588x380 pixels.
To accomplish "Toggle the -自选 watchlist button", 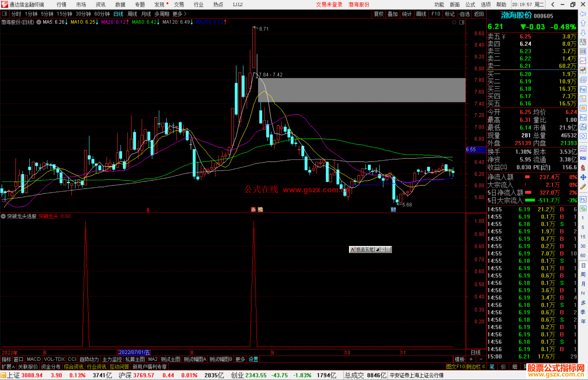I will 464,14.
